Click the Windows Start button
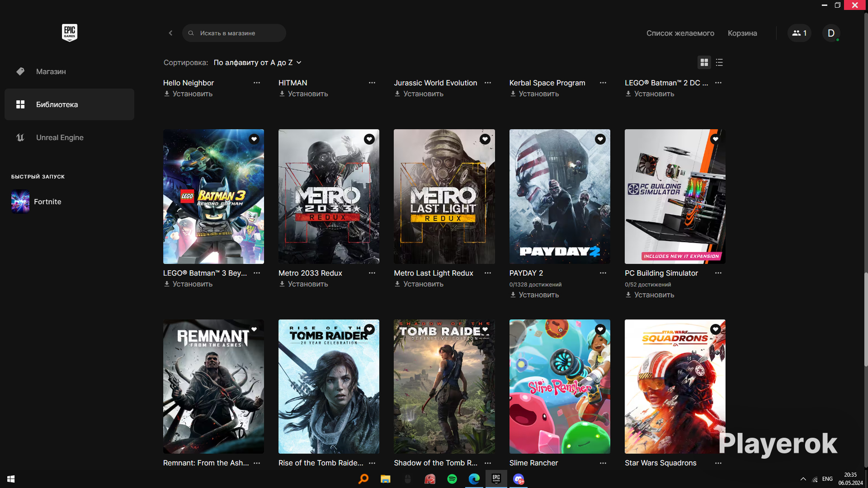 coord(11,479)
